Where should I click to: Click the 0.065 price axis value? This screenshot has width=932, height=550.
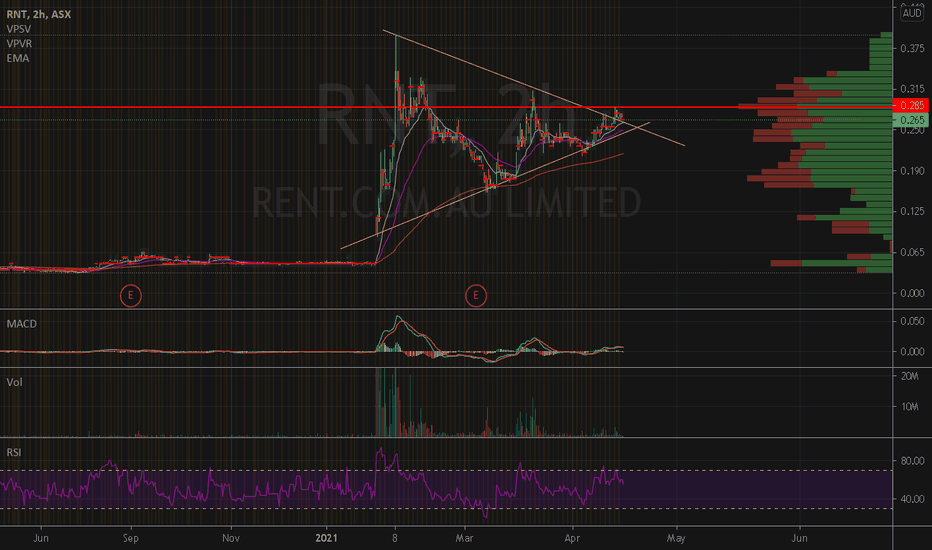[912, 252]
